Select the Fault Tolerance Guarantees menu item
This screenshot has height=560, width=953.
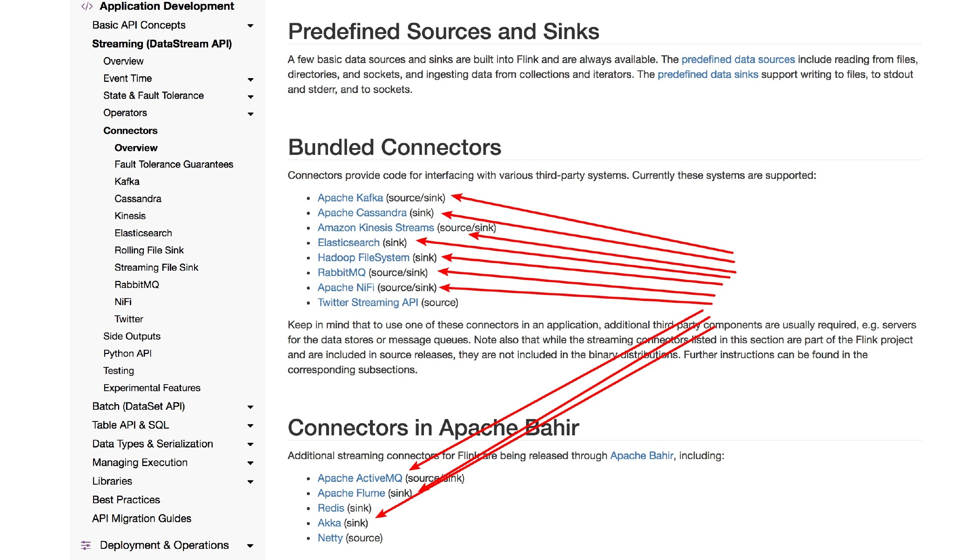click(174, 163)
